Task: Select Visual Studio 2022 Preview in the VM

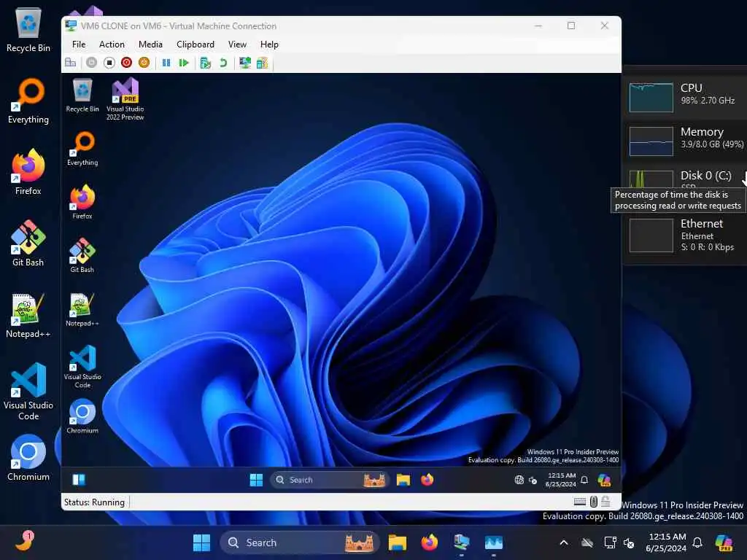Action: pos(125,99)
